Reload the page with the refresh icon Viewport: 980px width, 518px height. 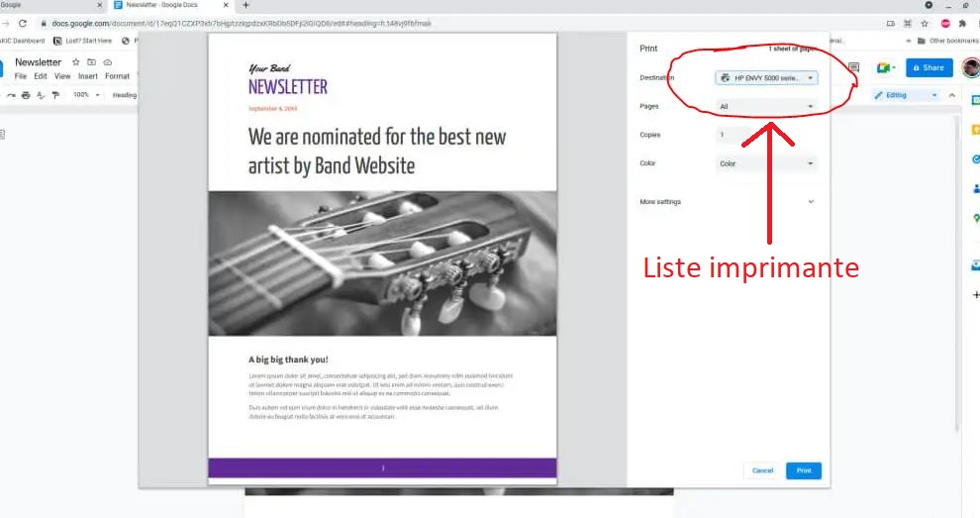click(x=23, y=23)
